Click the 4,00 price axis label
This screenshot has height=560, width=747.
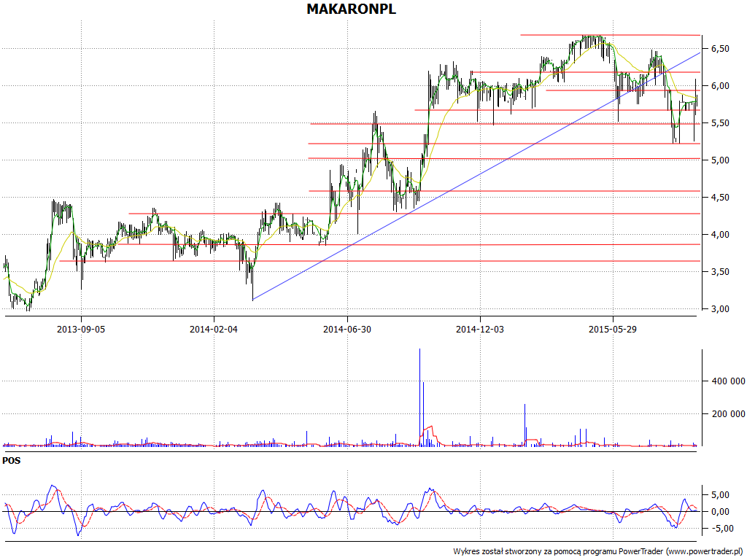coord(720,234)
